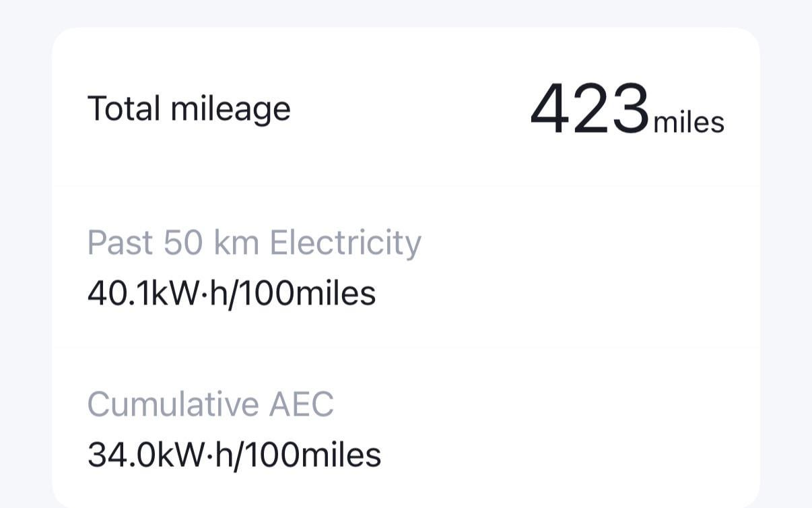Tap the word mileage in the first row

[x=230, y=109]
